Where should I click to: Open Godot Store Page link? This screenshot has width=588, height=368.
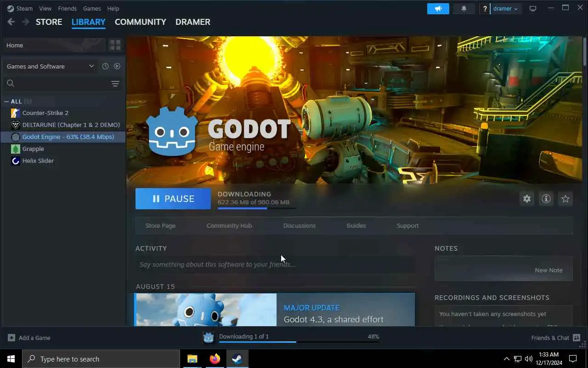point(160,225)
